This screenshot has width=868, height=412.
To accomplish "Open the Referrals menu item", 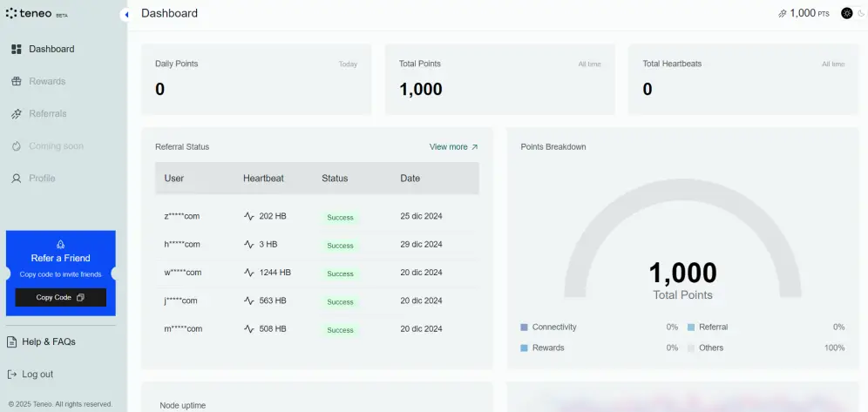I will pos(48,114).
